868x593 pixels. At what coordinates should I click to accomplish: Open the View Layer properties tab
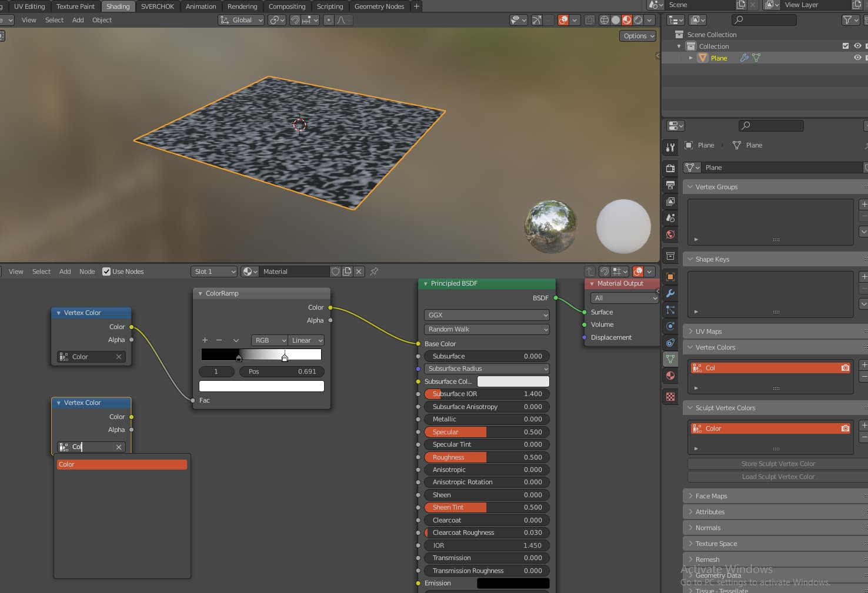(x=670, y=202)
